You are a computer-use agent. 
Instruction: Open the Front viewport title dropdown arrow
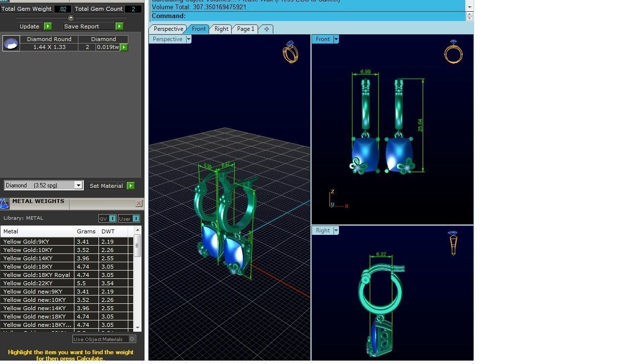(x=336, y=39)
